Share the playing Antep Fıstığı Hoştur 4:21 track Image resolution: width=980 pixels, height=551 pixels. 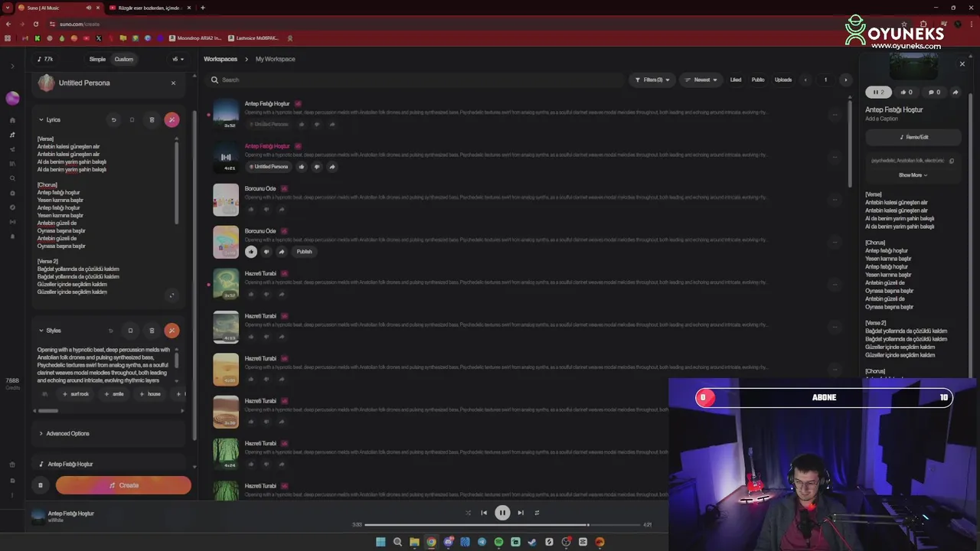332,167
